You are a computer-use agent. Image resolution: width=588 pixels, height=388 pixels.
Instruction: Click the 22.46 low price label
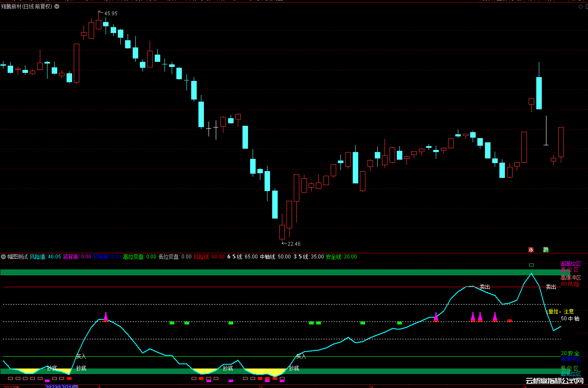pos(294,244)
